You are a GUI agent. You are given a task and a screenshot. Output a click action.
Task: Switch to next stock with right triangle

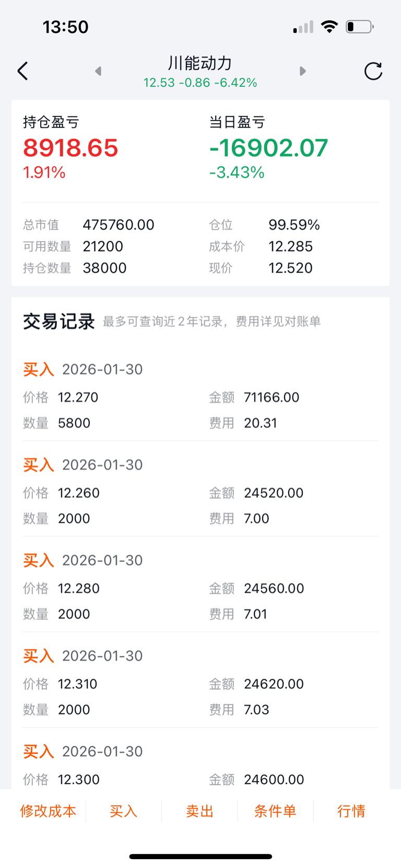point(302,71)
